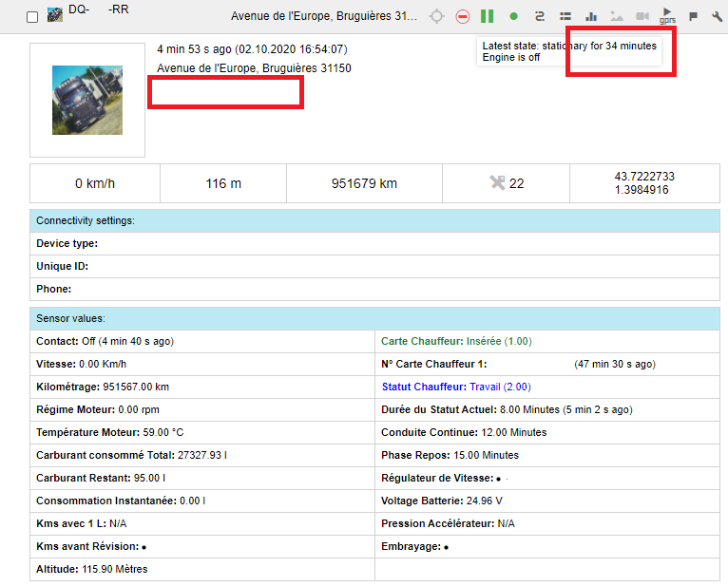
Task: Open the list view icon in toolbar
Action: coord(565,16)
